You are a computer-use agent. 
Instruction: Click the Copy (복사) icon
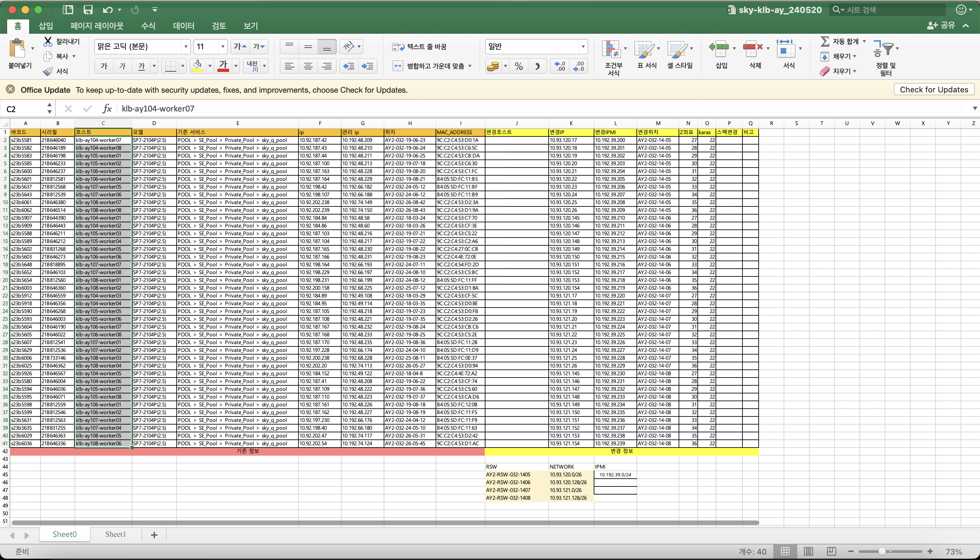click(x=48, y=56)
